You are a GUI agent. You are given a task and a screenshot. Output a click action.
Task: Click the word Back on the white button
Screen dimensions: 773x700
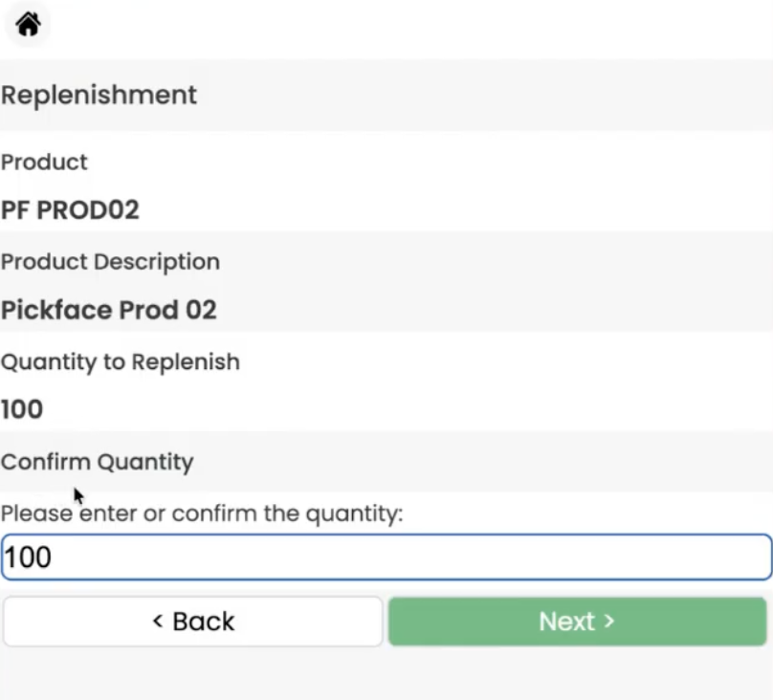204,622
